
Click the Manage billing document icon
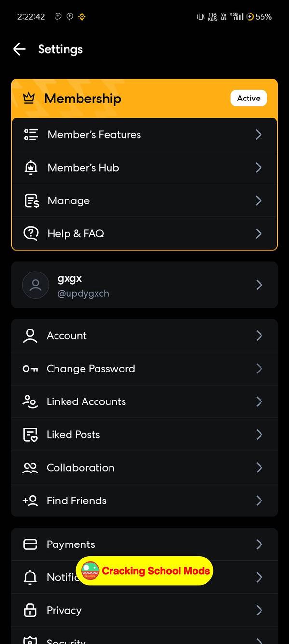[30, 200]
